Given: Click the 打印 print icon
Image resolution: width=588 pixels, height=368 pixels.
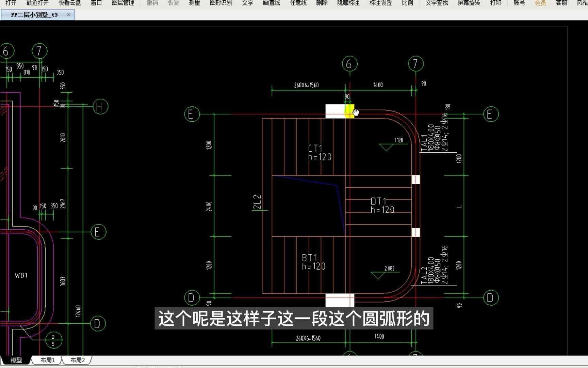Looking at the screenshot, I should click(495, 3).
